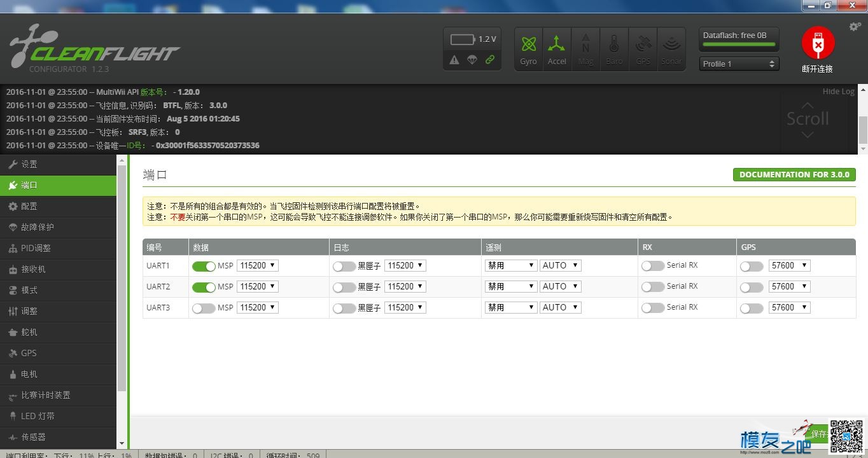Open UART3 MSP baud rate dropdown
This screenshot has width=868, height=458.
click(x=258, y=308)
